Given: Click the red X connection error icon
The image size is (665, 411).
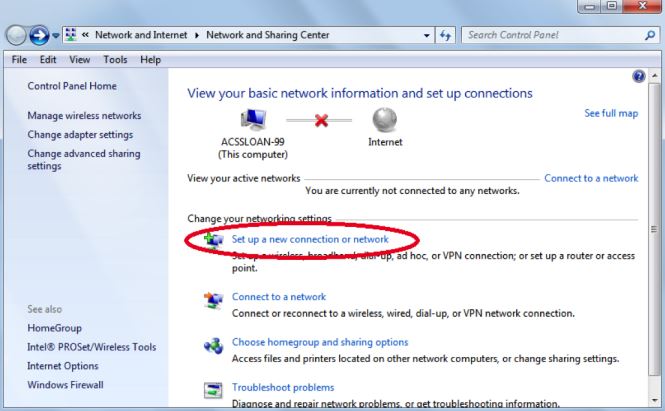Looking at the screenshot, I should click(x=322, y=120).
